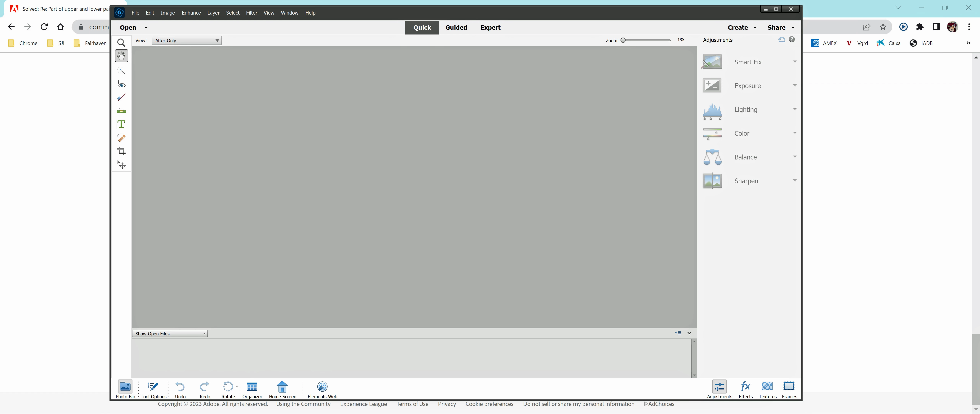The image size is (980, 414).
Task: Select the Straighten tool
Action: click(x=121, y=111)
